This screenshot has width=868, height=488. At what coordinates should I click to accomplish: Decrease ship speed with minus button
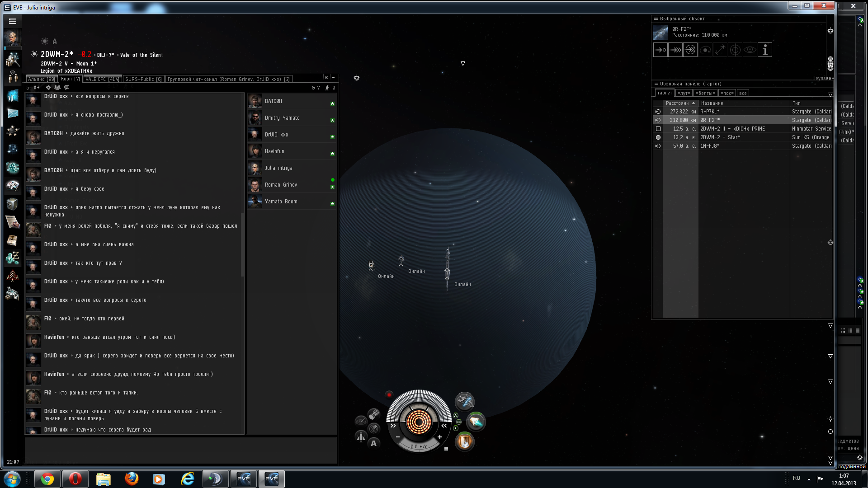pyautogui.click(x=398, y=437)
